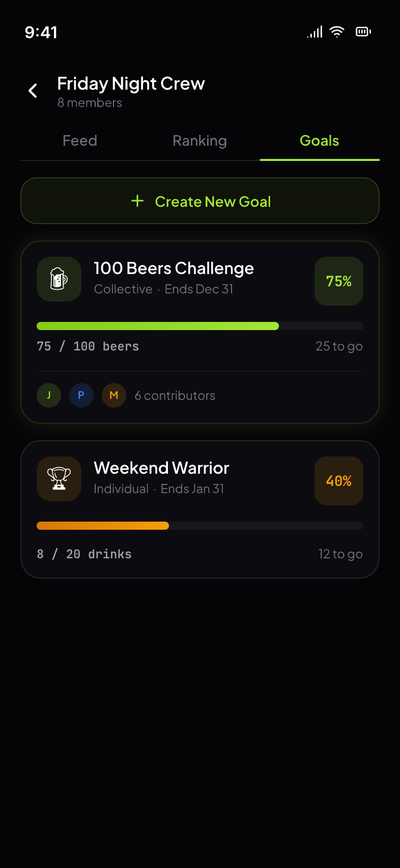400x868 pixels.
Task: Open the Weekend Warrior goal title
Action: tap(161, 468)
